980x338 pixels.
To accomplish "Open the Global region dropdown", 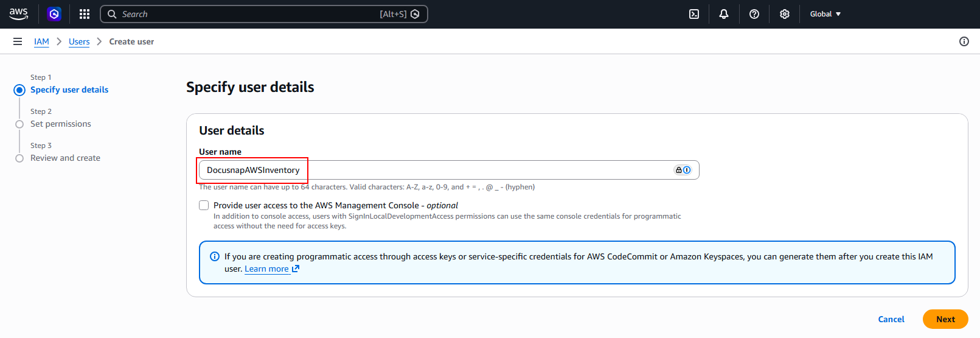I will click(x=825, y=14).
